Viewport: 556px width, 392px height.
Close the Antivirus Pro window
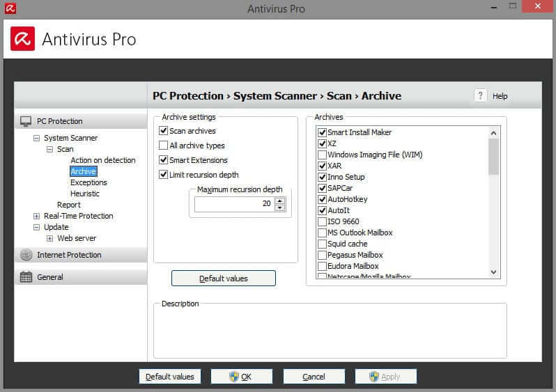coord(538,6)
